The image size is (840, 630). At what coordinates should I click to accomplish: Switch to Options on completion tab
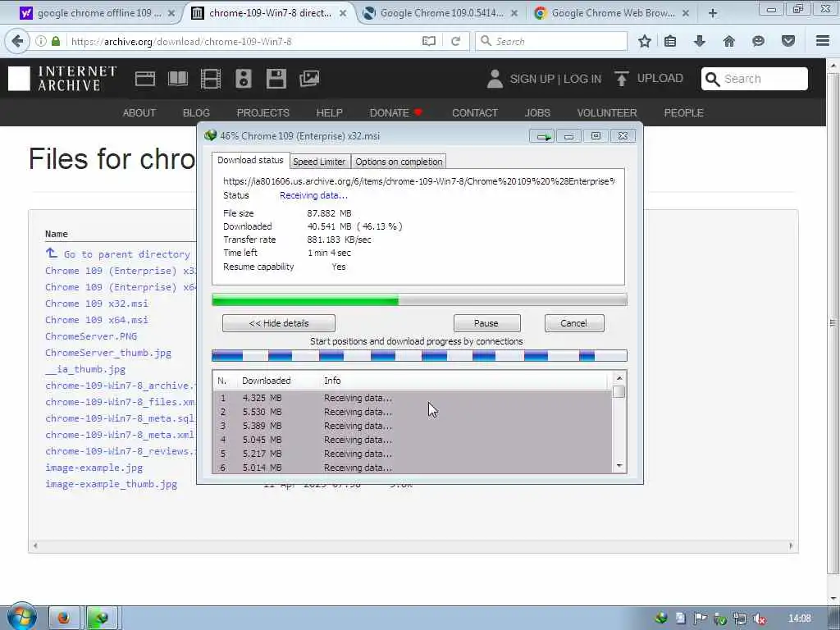(399, 162)
